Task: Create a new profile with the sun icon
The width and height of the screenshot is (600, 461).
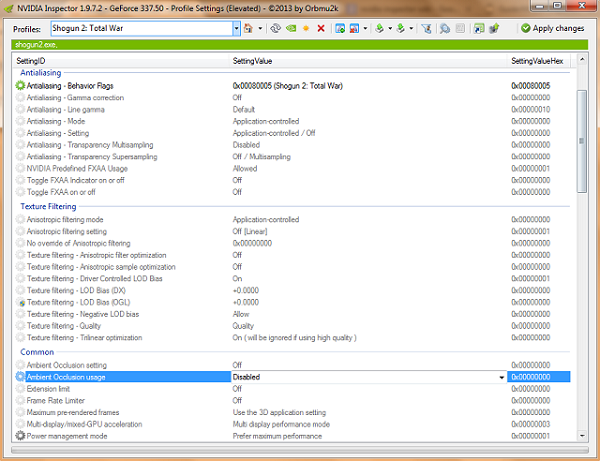Action: pos(306,28)
